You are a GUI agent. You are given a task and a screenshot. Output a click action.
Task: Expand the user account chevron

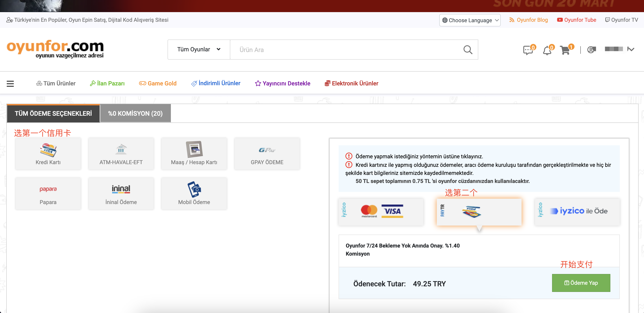tap(631, 49)
